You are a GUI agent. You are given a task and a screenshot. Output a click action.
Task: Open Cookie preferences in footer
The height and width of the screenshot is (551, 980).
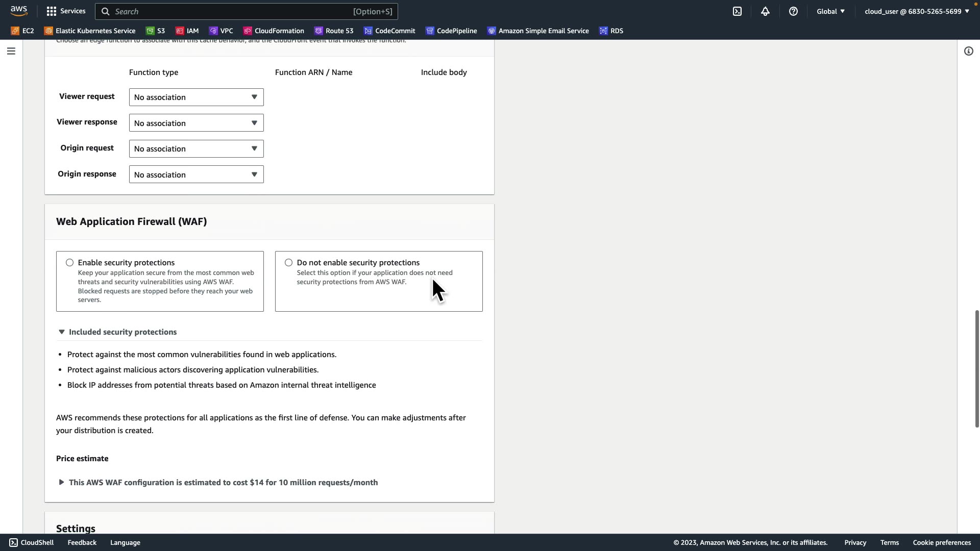[941, 542]
